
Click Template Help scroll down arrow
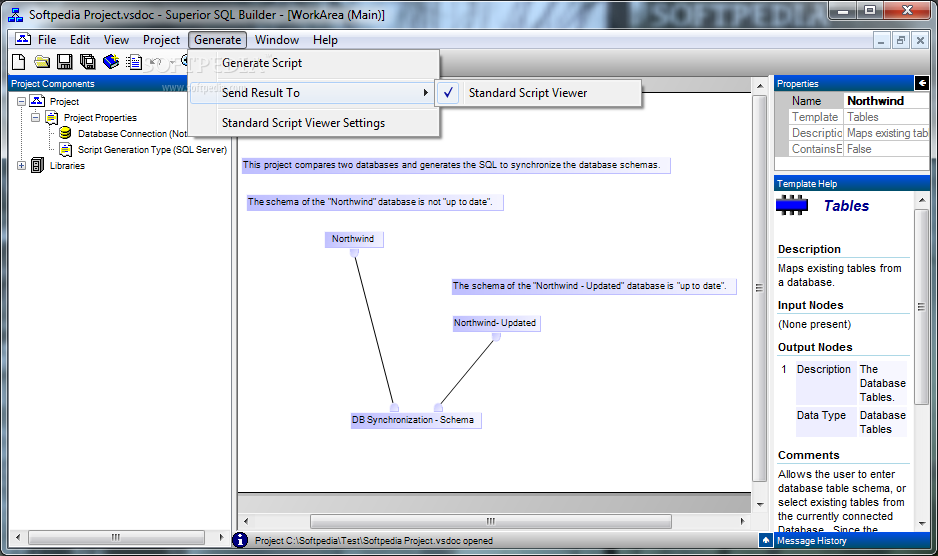[922, 523]
